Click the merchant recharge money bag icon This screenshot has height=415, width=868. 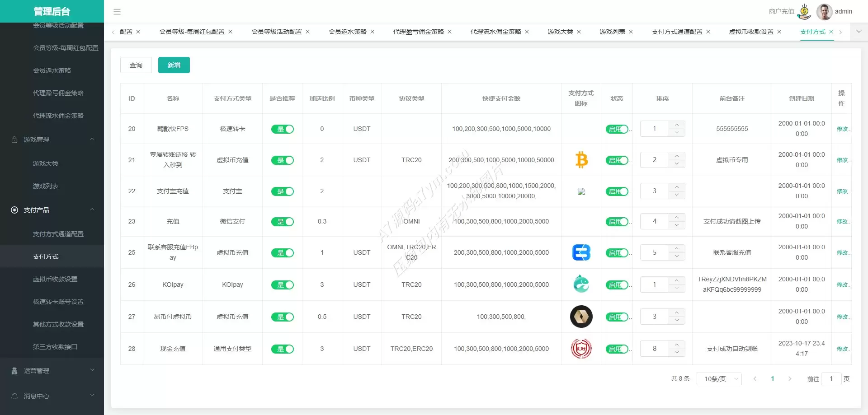coord(804,12)
